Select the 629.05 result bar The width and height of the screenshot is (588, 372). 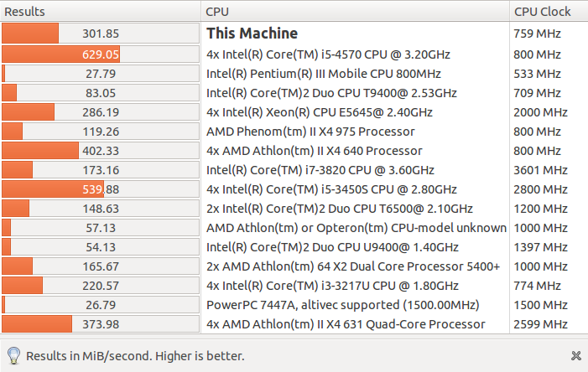101,54
